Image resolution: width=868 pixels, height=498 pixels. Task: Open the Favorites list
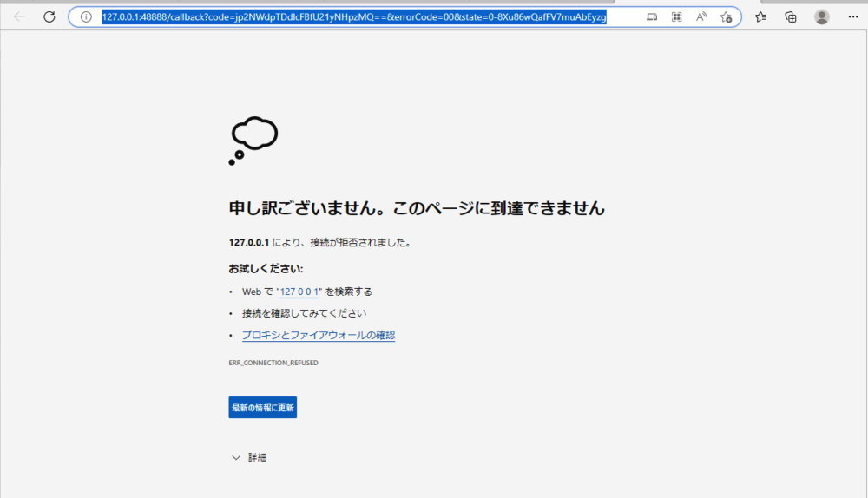pyautogui.click(x=760, y=17)
